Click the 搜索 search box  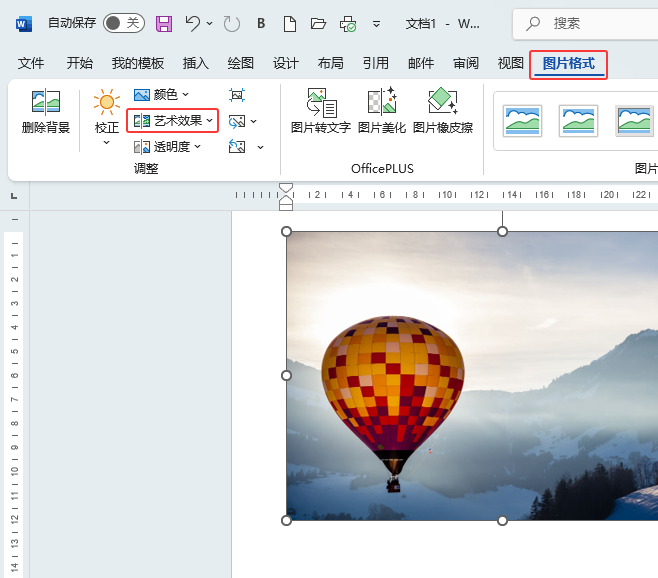click(x=585, y=24)
